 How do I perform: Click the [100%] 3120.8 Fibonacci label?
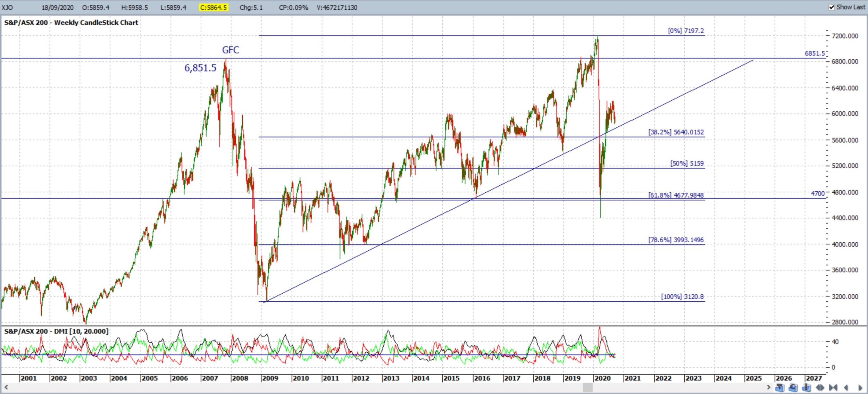pyautogui.click(x=682, y=296)
